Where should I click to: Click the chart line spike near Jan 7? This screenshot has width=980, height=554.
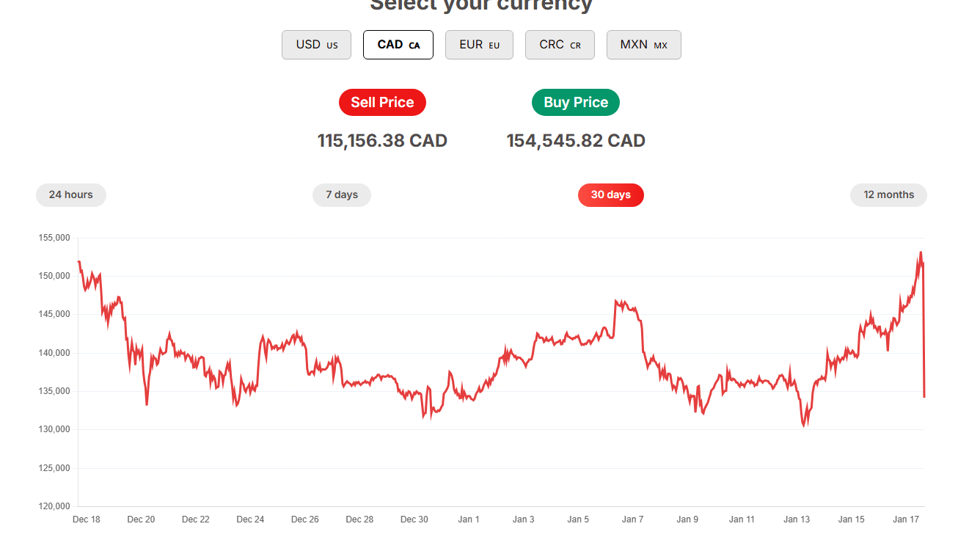pos(618,302)
